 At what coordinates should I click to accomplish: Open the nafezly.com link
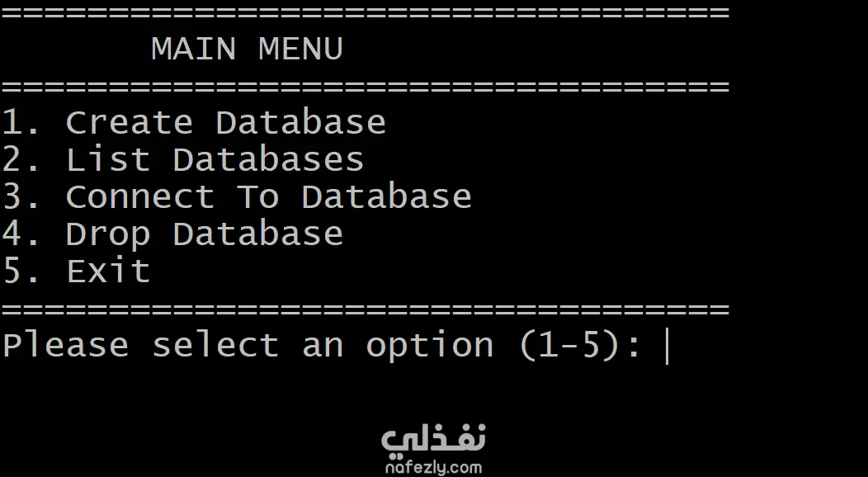tap(433, 467)
